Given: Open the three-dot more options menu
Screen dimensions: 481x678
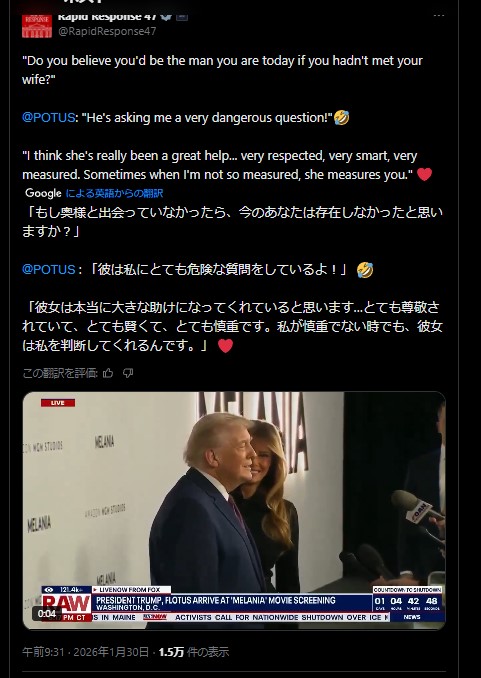Looking at the screenshot, I should 439,16.
